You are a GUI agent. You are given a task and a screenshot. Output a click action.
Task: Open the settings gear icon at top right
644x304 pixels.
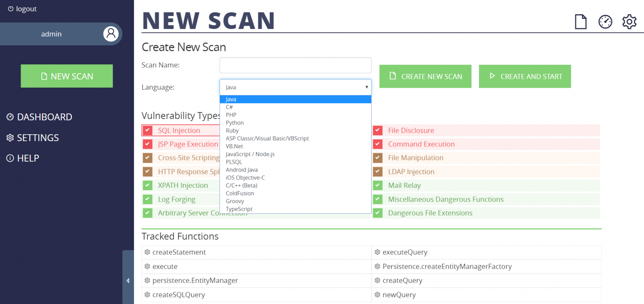pyautogui.click(x=629, y=22)
